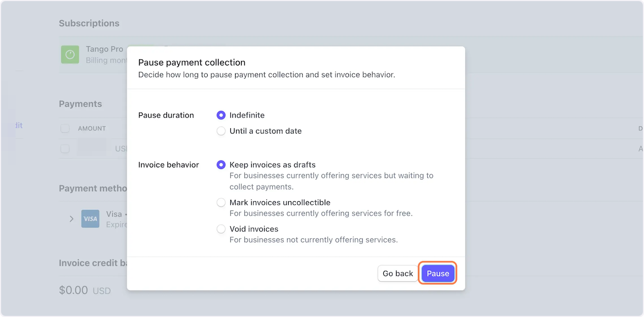Select Keep invoices as drafts
The height and width of the screenshot is (317, 644).
[221, 165]
